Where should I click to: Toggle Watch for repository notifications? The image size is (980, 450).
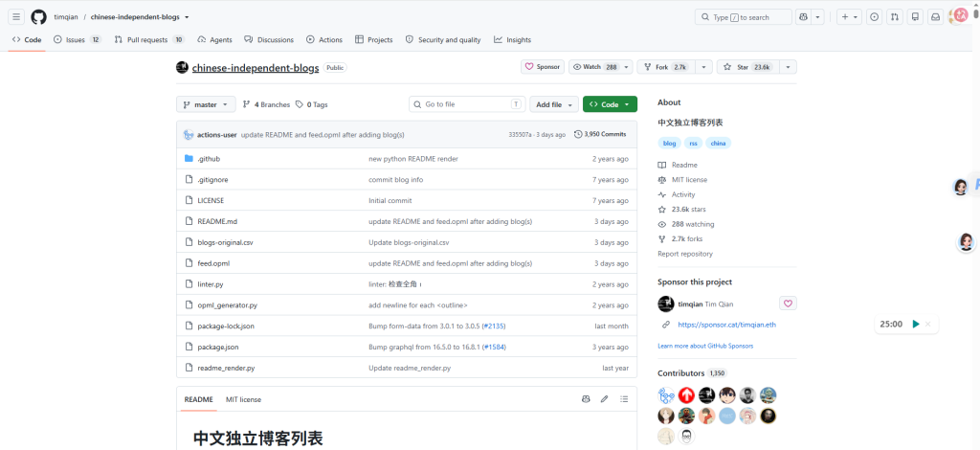point(595,67)
